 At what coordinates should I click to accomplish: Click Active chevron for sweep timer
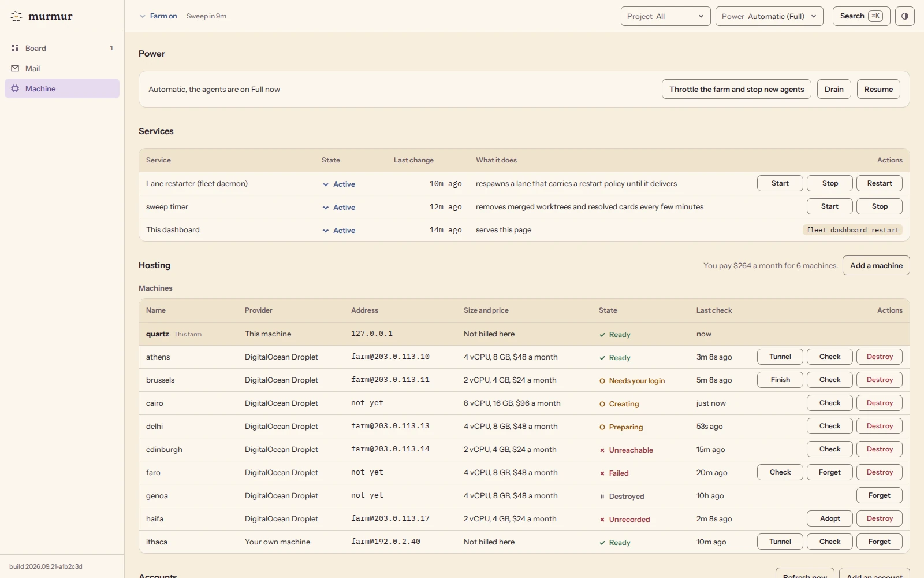326,208
